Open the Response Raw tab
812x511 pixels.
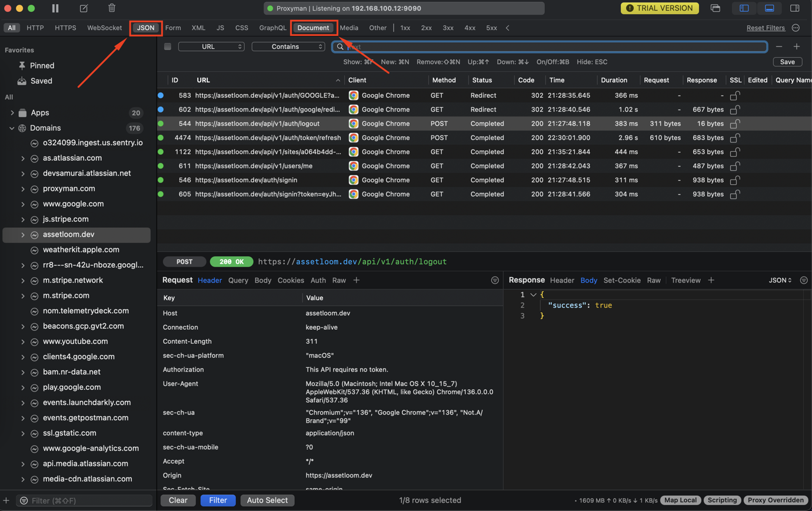coord(654,280)
